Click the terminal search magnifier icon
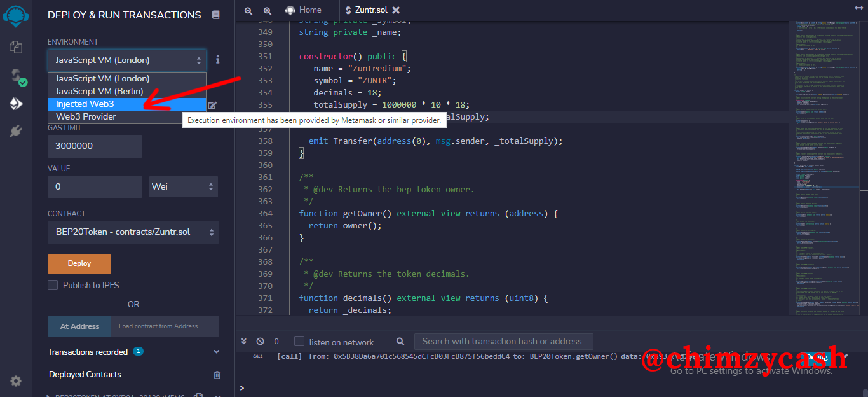This screenshot has height=397, width=868. click(400, 342)
